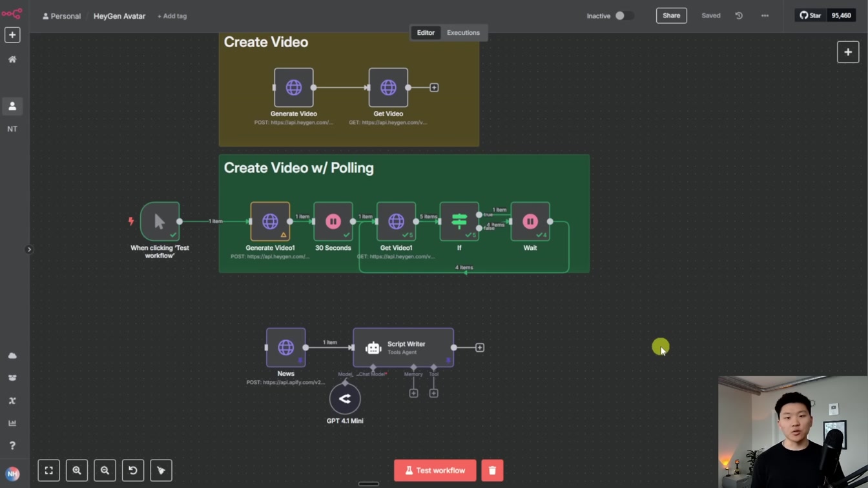868x488 pixels.
Task: Select the Script Writer agent node
Action: pyautogui.click(x=403, y=347)
